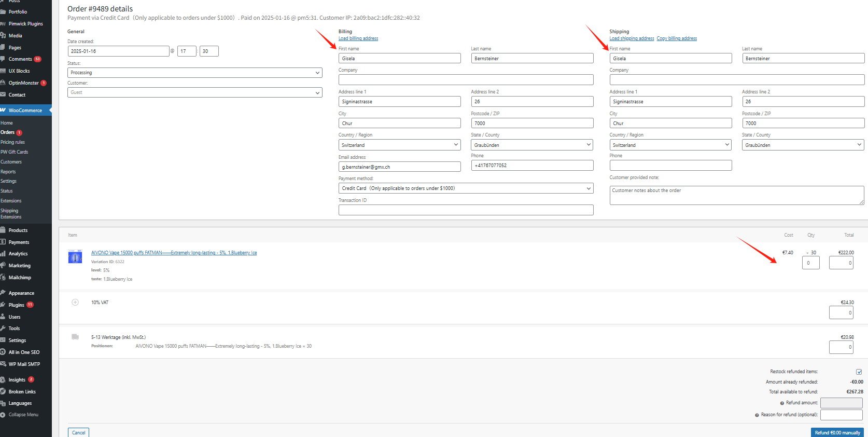Expand the Customer Guest dropdown
Screen dimensions: 868x437
coord(194,92)
